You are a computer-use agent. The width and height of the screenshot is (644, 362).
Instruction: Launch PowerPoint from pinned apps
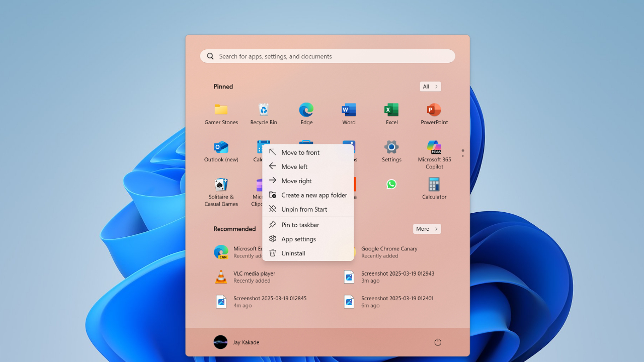(434, 114)
